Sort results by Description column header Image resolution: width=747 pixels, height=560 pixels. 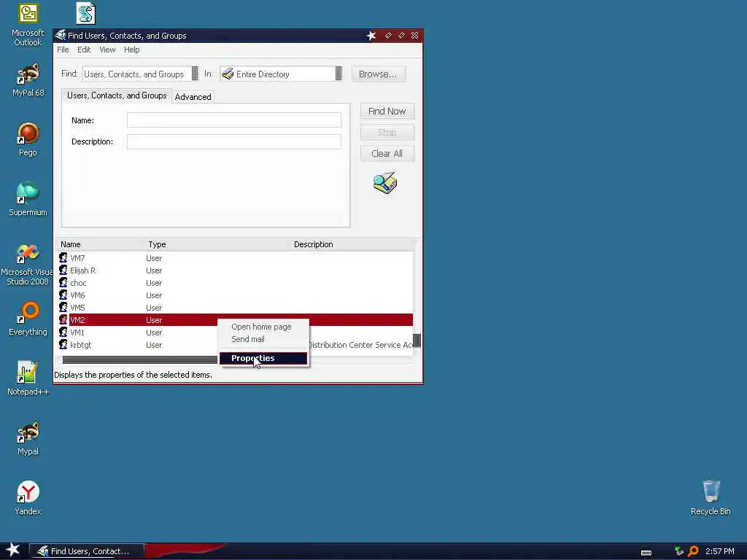314,244
